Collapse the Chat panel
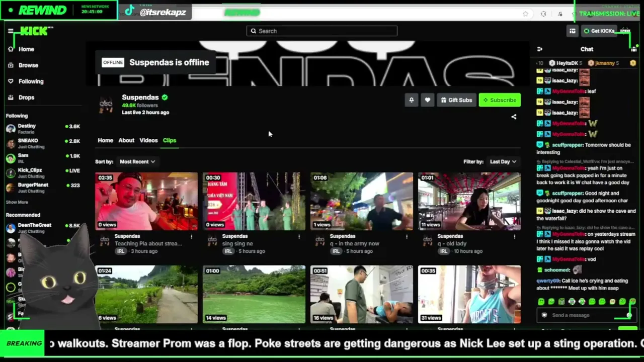The image size is (644, 362). 540,49
